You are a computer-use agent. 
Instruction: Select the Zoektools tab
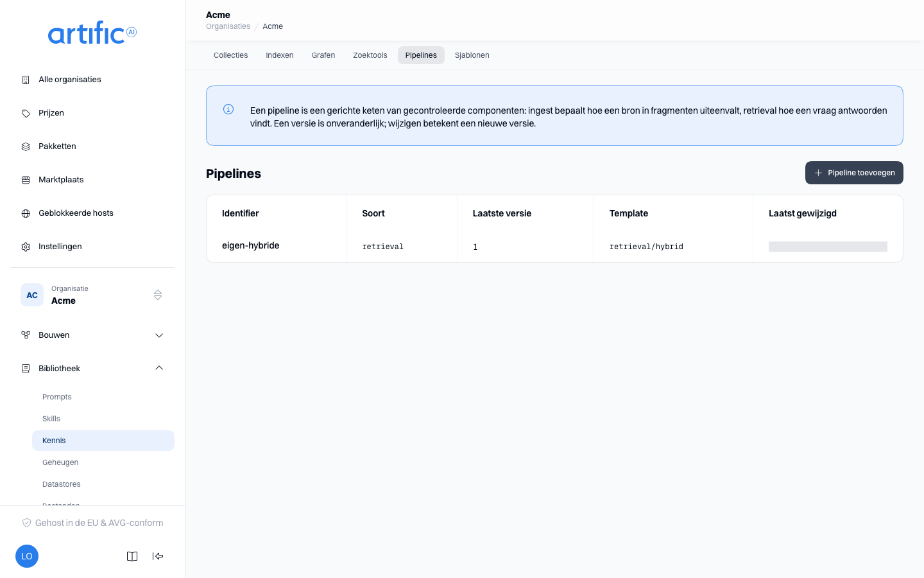[x=370, y=55]
